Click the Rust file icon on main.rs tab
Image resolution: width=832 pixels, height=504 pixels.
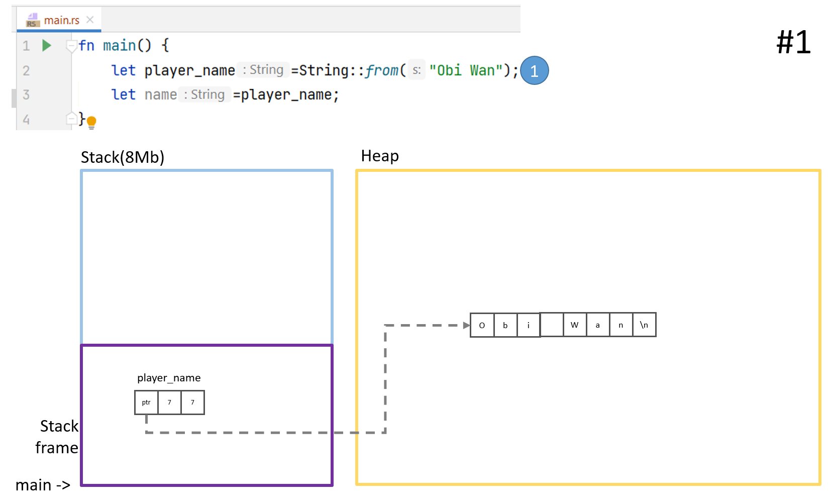pyautogui.click(x=32, y=20)
